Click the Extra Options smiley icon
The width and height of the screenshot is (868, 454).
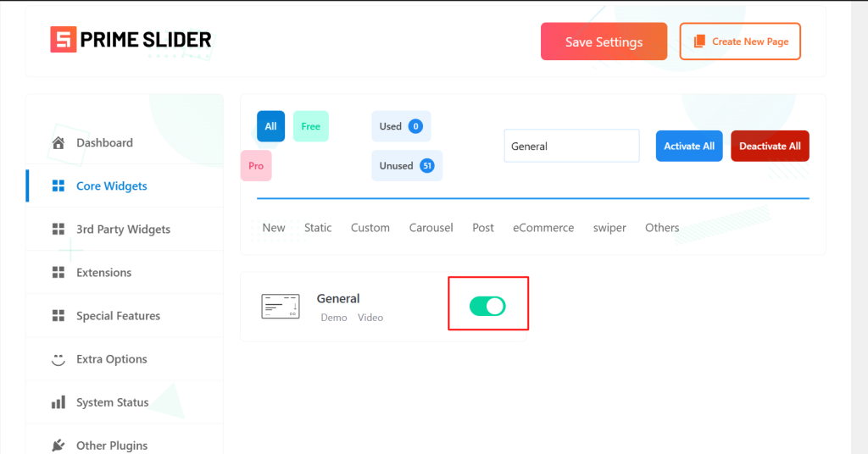[x=58, y=359]
